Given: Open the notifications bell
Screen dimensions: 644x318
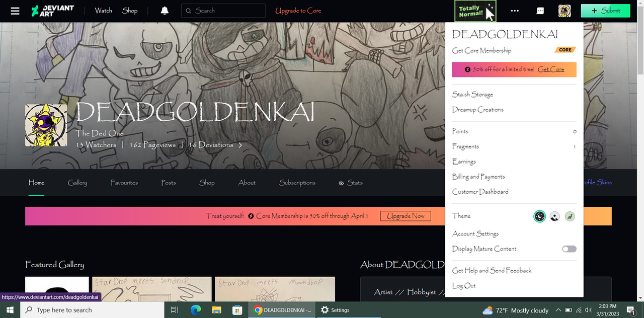Looking at the screenshot, I should [x=165, y=11].
